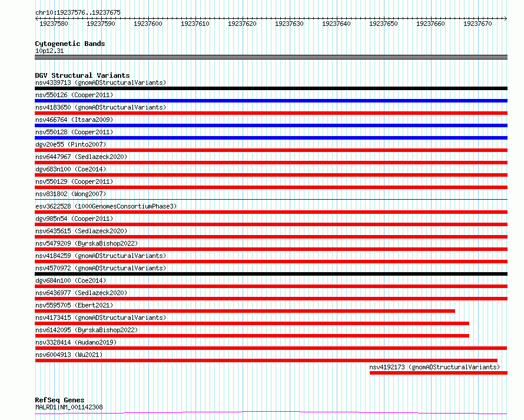The height and width of the screenshot is (420, 524).
Task: Click the red bar under nsv4183650
Action: [271, 113]
